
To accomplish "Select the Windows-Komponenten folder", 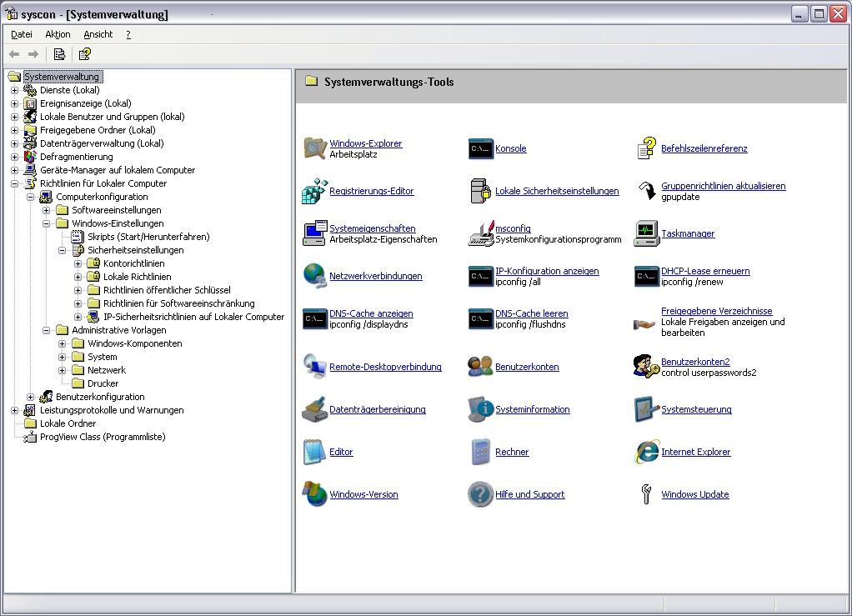I will (135, 343).
